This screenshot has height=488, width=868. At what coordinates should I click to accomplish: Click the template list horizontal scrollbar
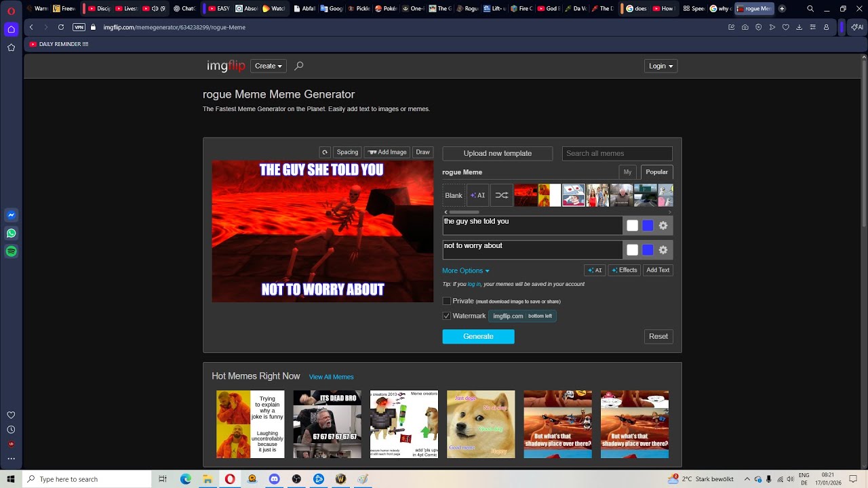tap(464, 212)
